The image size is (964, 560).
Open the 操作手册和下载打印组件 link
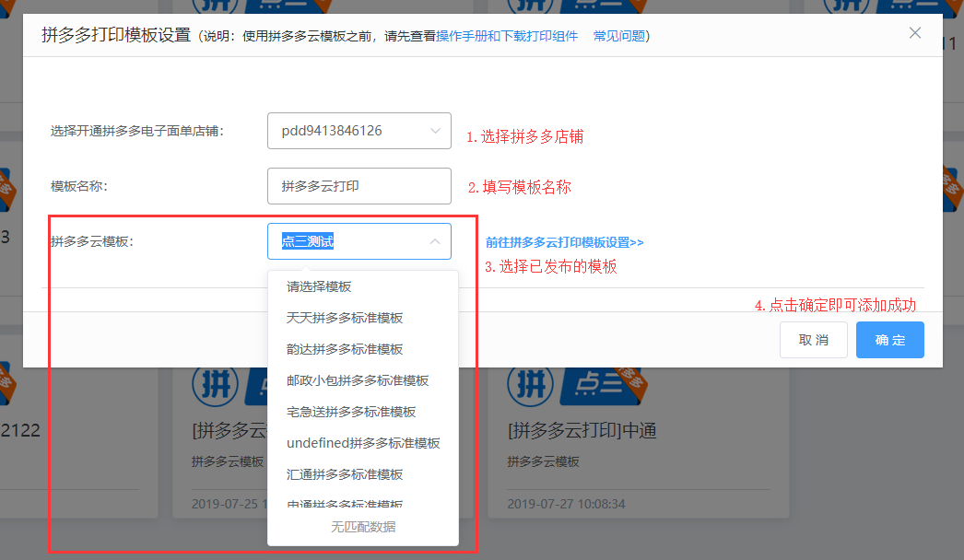507,36
